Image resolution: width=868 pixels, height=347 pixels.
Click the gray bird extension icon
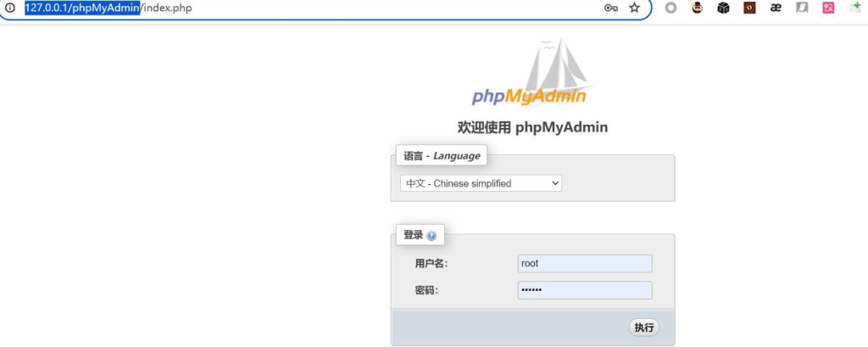[802, 8]
